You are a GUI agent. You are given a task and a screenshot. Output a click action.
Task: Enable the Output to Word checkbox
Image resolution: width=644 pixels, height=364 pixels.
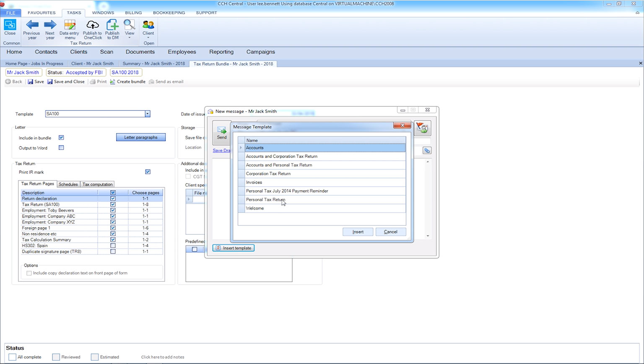[61, 148]
